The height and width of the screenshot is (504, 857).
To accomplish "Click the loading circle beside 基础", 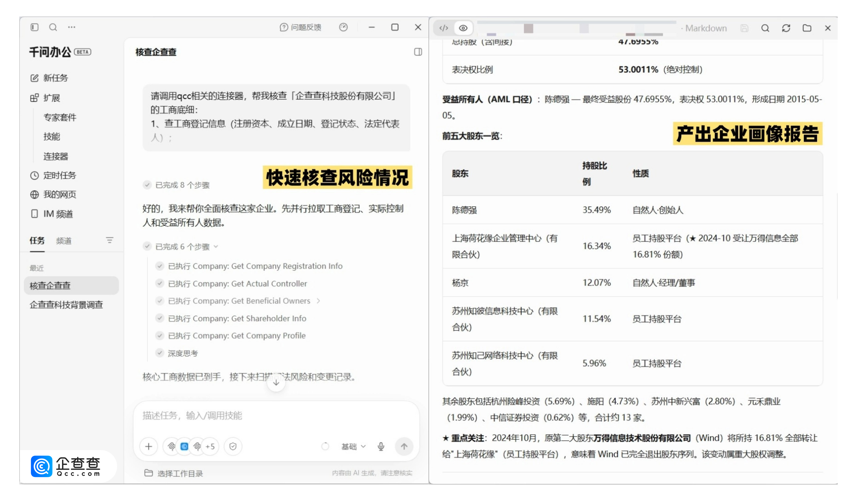I will [325, 447].
